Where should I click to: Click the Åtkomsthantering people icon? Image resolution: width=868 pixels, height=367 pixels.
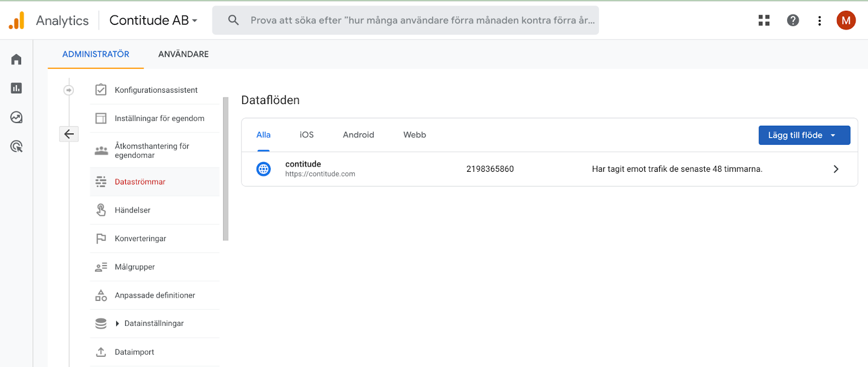point(101,151)
